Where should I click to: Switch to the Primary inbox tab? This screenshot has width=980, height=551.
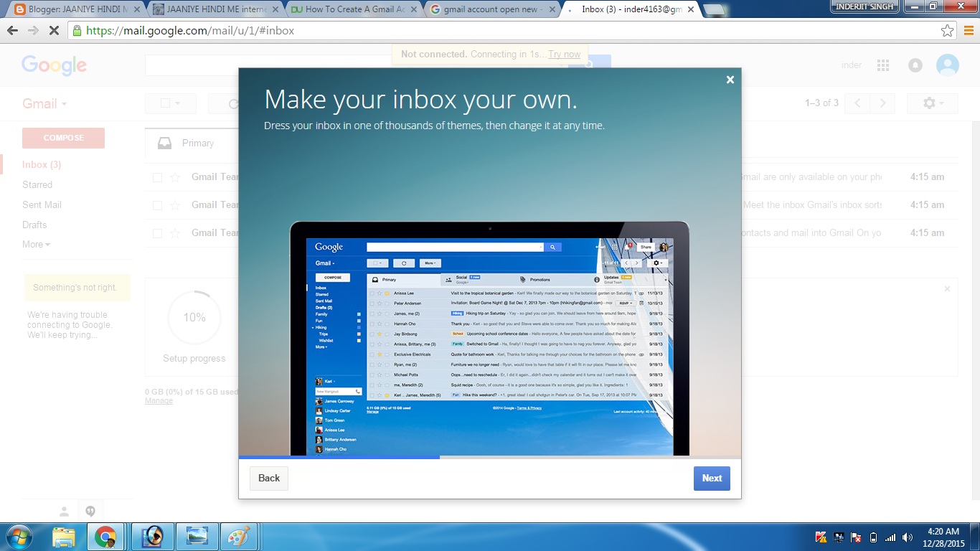pyautogui.click(x=190, y=143)
